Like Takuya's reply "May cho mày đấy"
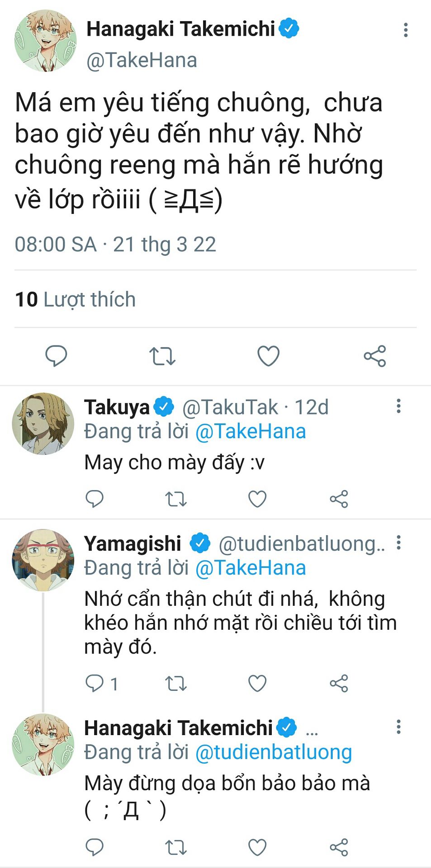 pyautogui.click(x=257, y=499)
